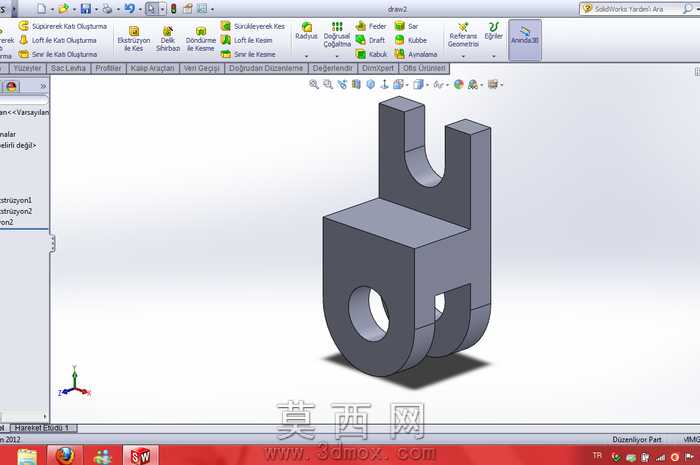This screenshot has width=700, height=465.
Task: Switch to the Sac Levha tab
Action: coord(68,68)
